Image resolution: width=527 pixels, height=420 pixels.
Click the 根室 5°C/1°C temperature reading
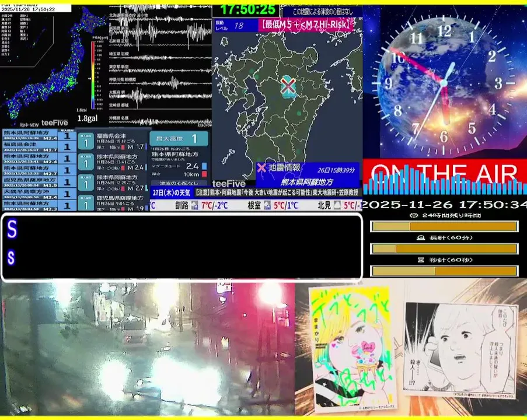(285, 205)
